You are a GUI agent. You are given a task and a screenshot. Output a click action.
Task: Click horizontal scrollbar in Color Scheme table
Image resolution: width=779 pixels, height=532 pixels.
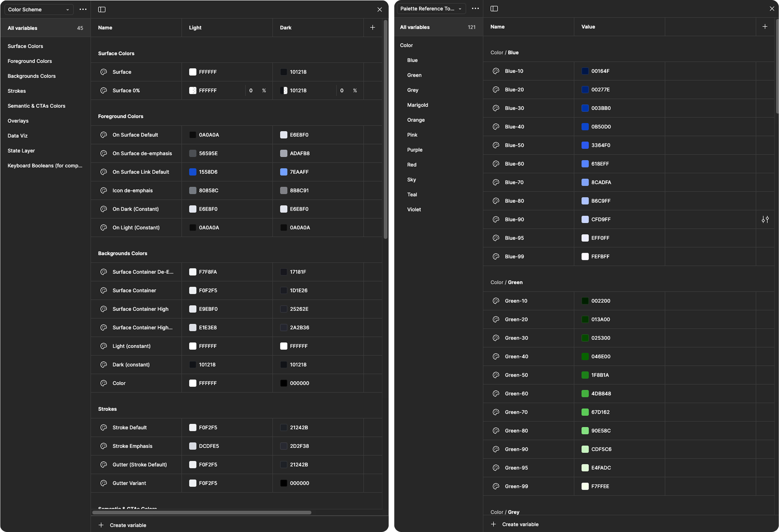pos(202,513)
